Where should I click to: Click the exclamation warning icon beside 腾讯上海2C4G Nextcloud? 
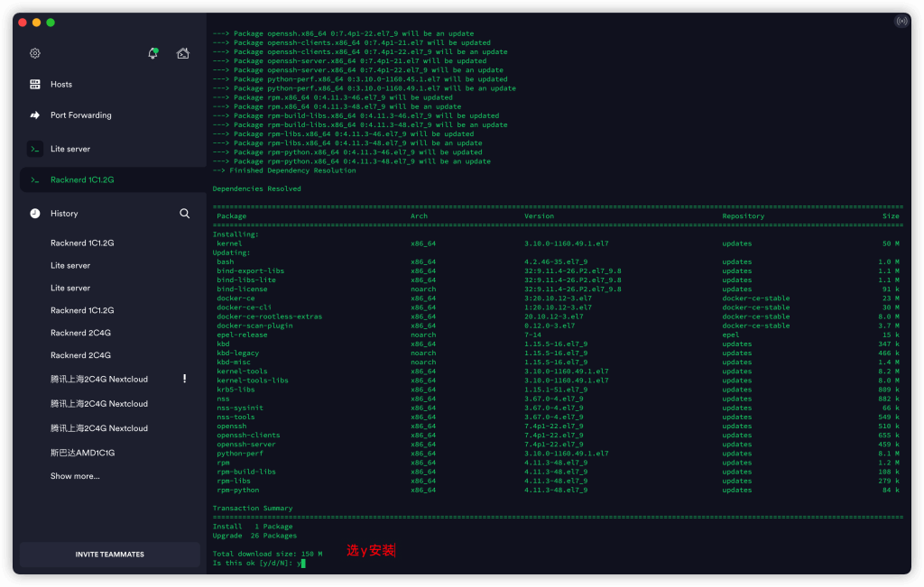click(185, 379)
